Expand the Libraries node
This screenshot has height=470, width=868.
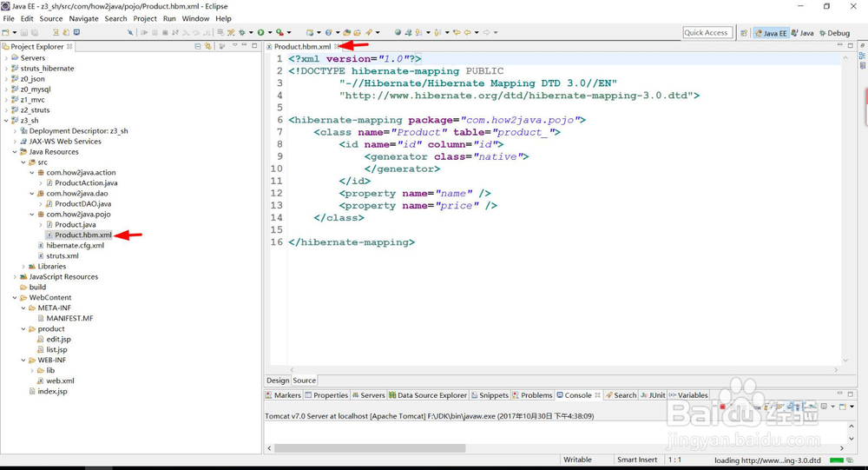click(x=23, y=267)
